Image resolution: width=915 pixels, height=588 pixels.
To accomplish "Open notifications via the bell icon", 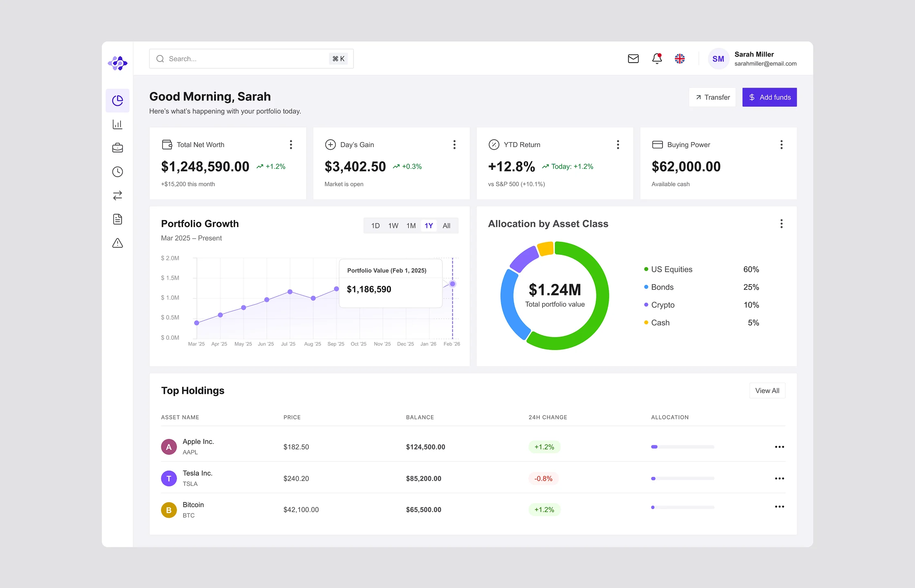I will coord(656,59).
